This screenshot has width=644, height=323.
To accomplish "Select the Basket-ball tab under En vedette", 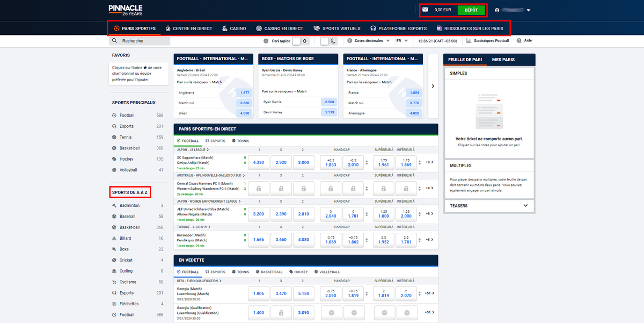I will [269, 272].
